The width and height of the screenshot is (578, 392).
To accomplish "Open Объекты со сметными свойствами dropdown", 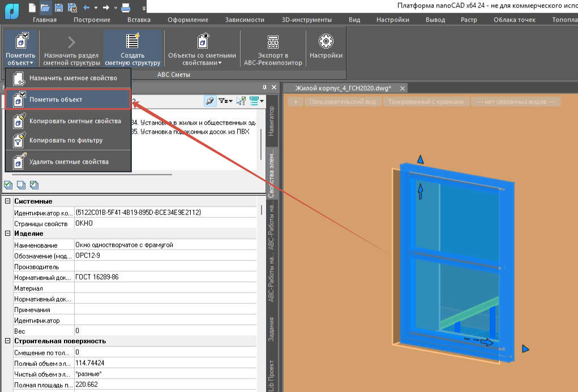I will click(202, 49).
